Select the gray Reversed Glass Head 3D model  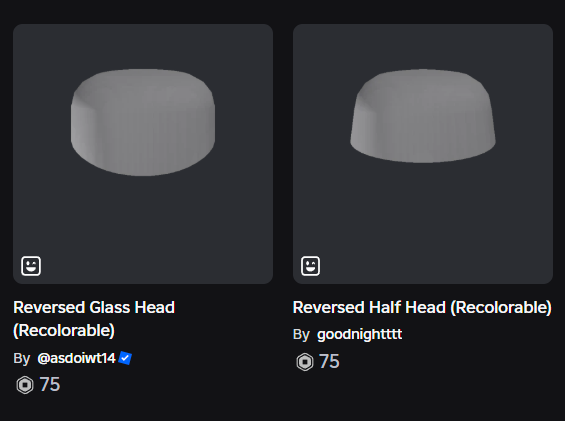[x=143, y=122]
